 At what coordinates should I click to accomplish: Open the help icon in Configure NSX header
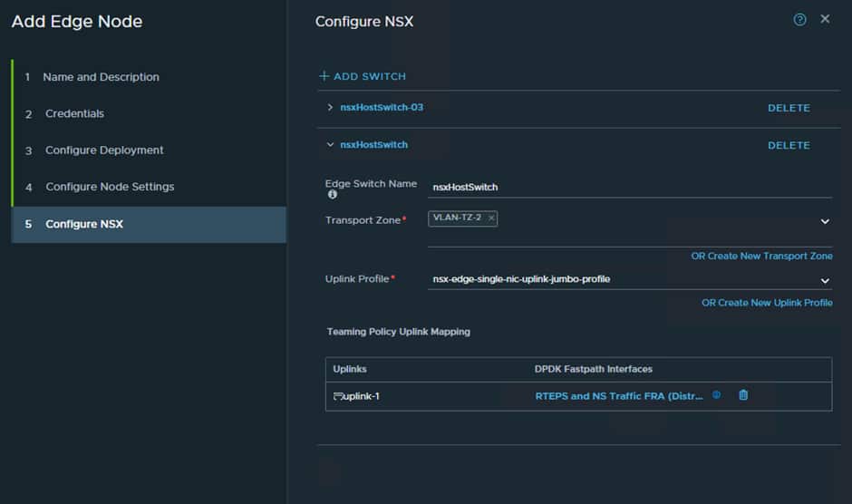click(799, 20)
